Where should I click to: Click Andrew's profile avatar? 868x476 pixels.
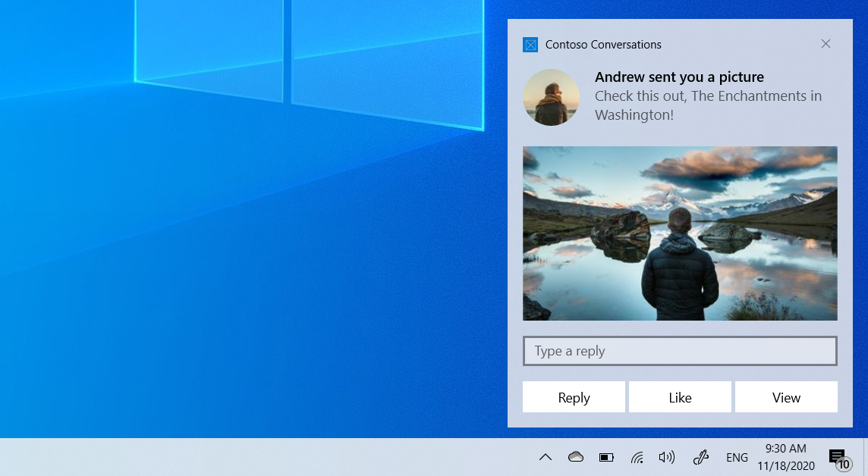(x=551, y=97)
